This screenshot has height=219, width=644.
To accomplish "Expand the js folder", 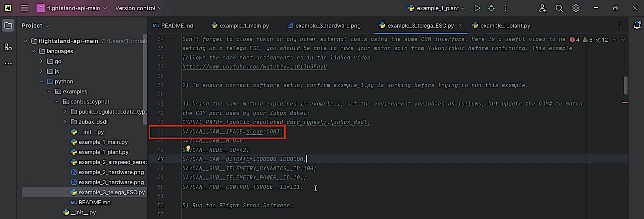I will pos(41,71).
